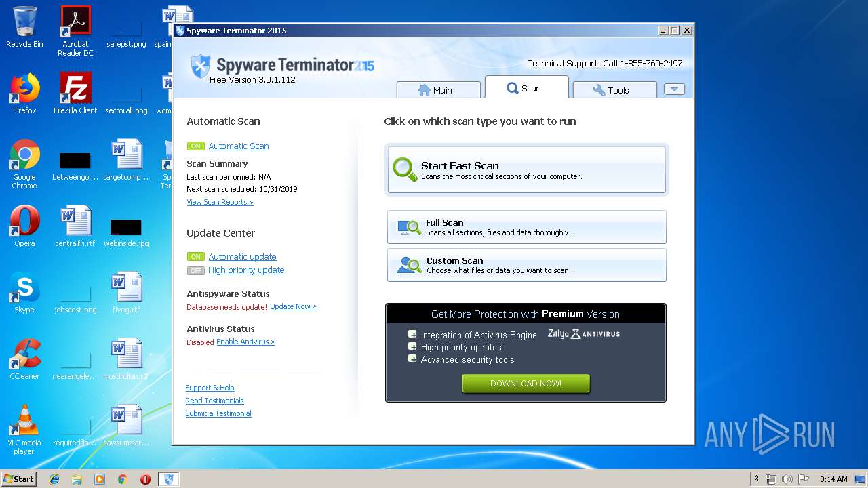Select webinside.jpg desktop file
The image size is (868, 488).
126,233
